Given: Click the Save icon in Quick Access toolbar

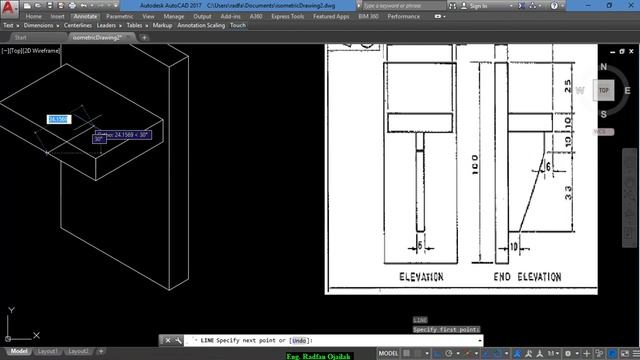Looking at the screenshot, I should click(49, 6).
